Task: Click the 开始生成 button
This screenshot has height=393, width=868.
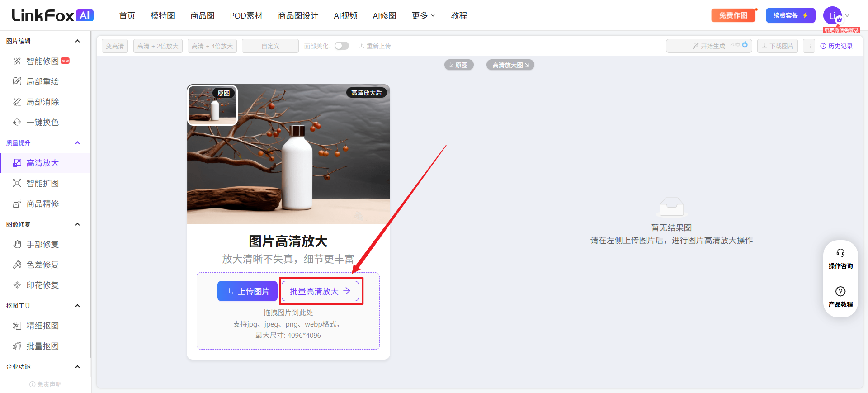Action: (x=708, y=46)
